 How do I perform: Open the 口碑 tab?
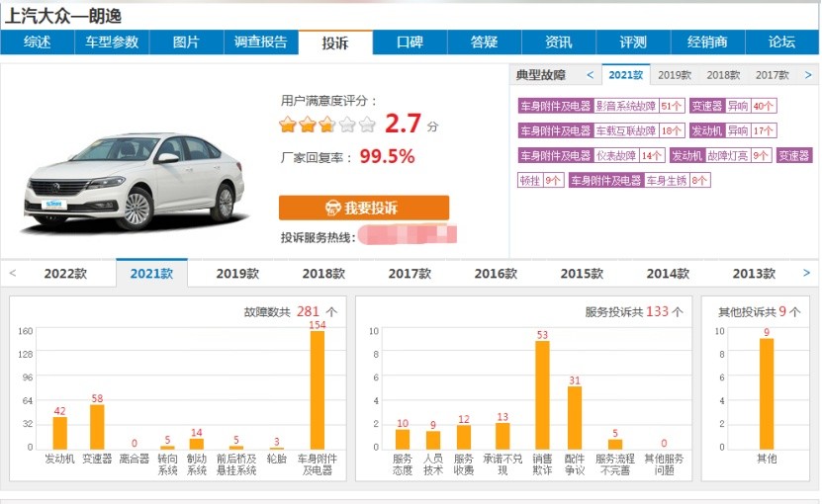[410, 42]
